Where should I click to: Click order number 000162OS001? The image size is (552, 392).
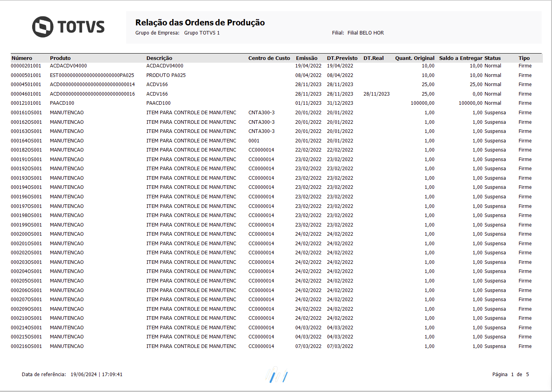pyautogui.click(x=26, y=122)
